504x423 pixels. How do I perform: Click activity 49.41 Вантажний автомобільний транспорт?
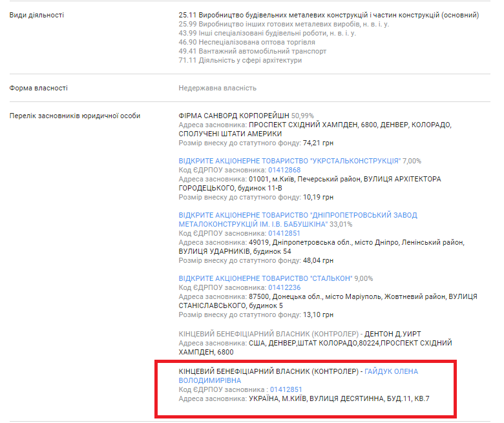click(253, 51)
